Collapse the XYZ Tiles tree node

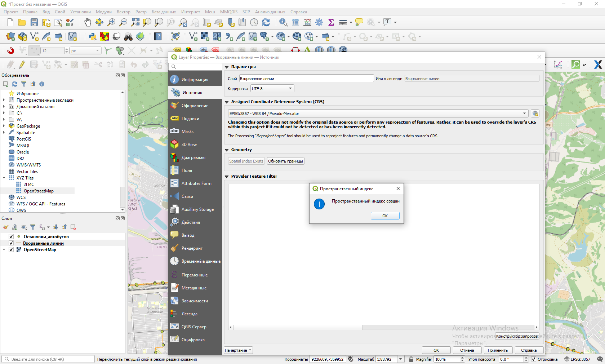coord(4,178)
